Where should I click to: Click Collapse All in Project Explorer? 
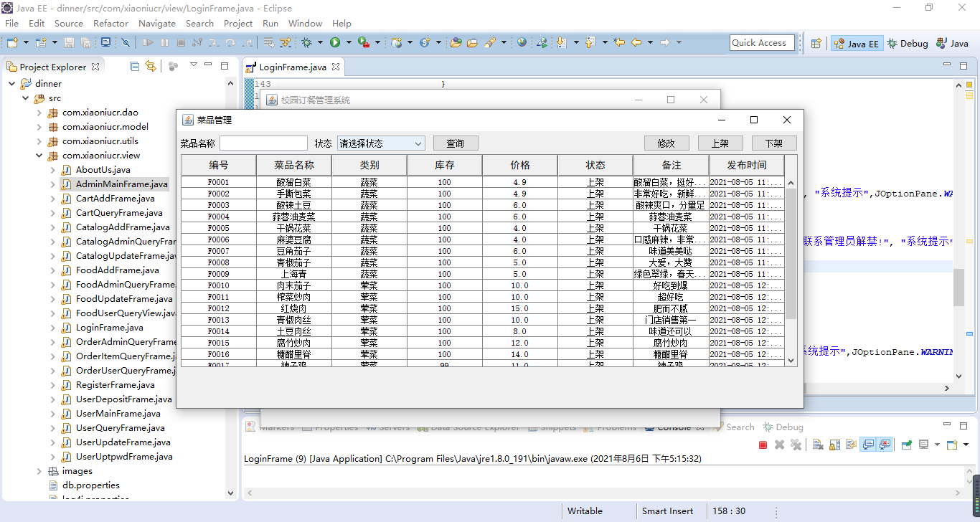pyautogui.click(x=134, y=66)
